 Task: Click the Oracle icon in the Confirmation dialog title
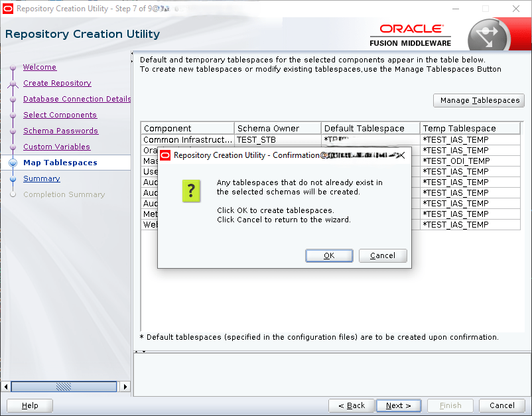(165, 155)
